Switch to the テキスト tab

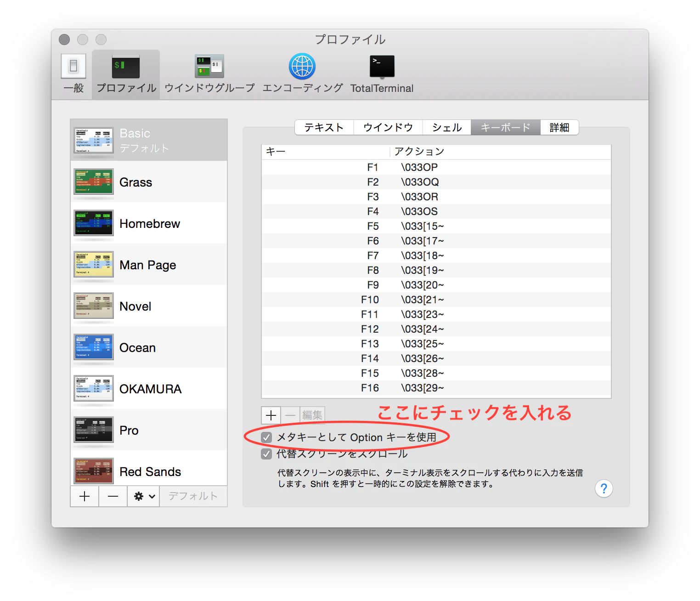coord(324,127)
